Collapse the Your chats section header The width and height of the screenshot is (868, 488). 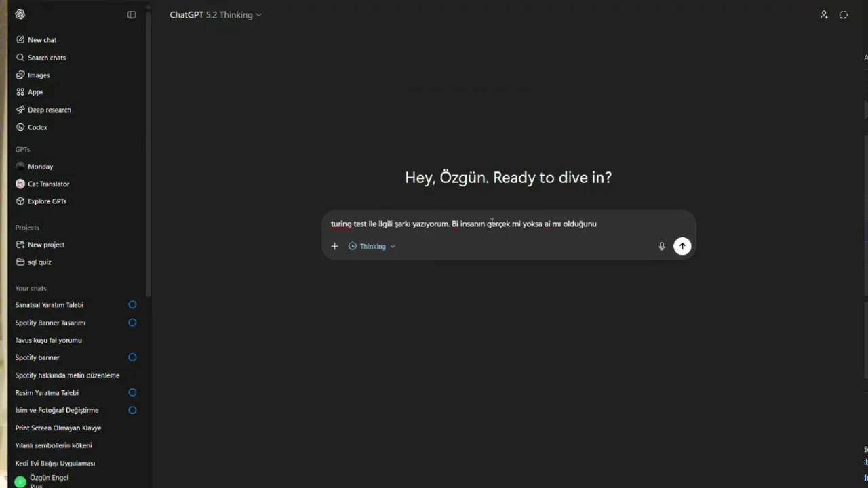tap(31, 288)
